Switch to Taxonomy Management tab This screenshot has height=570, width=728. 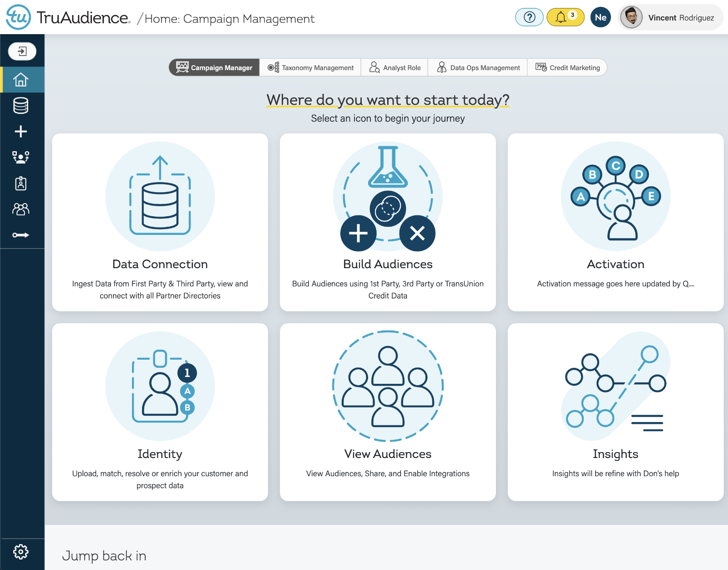point(310,67)
